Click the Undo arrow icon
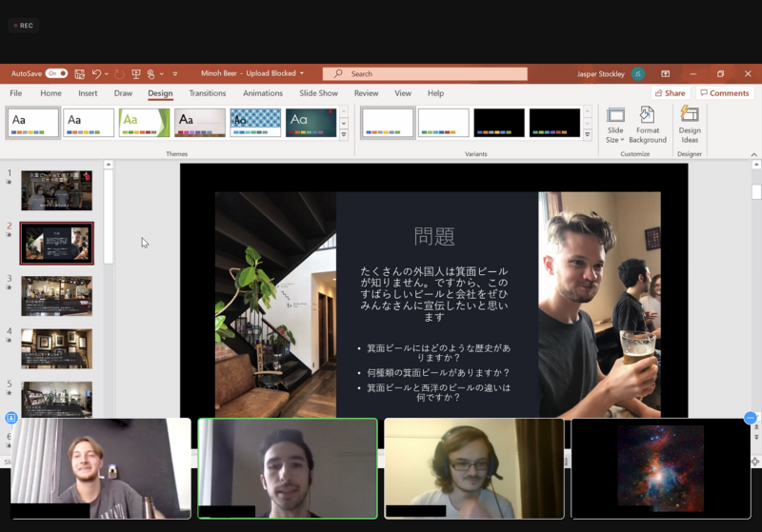 click(x=96, y=74)
